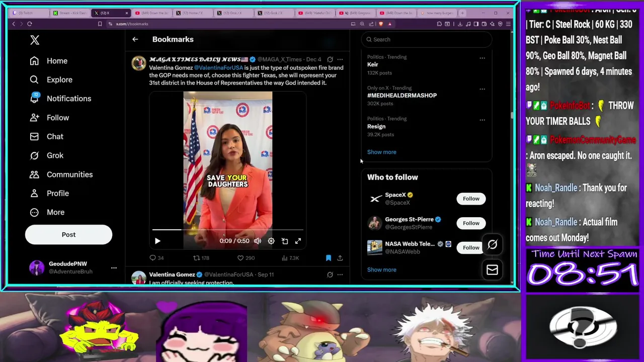
Task: Open the video settings gear
Action: [271, 241]
